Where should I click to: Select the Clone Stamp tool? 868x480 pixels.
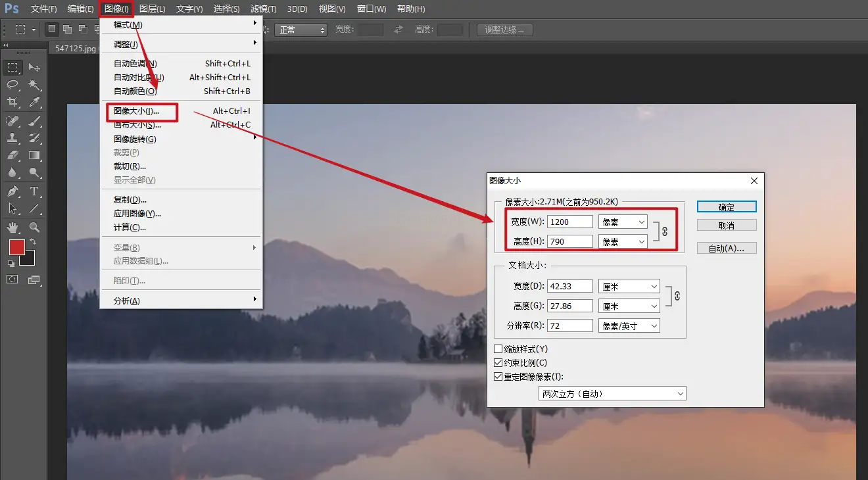(12, 138)
